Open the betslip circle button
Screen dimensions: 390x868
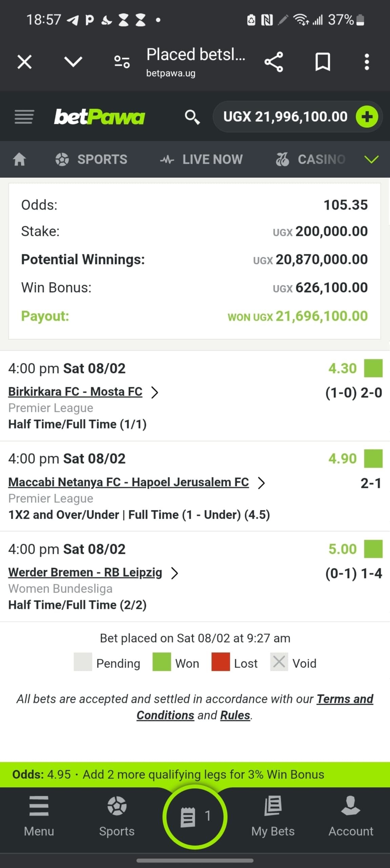(195, 816)
